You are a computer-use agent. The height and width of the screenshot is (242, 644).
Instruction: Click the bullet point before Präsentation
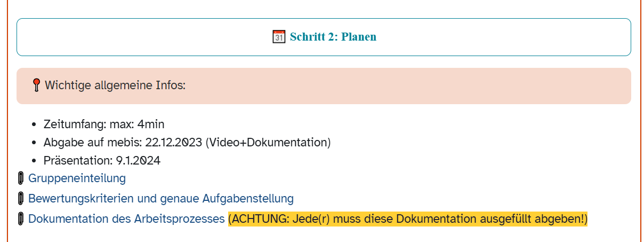click(35, 161)
